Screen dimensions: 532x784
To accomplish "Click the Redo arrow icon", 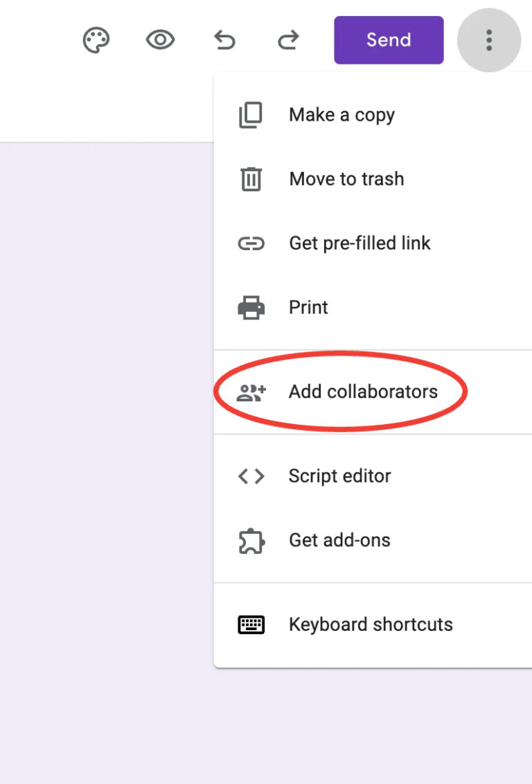I will (287, 40).
